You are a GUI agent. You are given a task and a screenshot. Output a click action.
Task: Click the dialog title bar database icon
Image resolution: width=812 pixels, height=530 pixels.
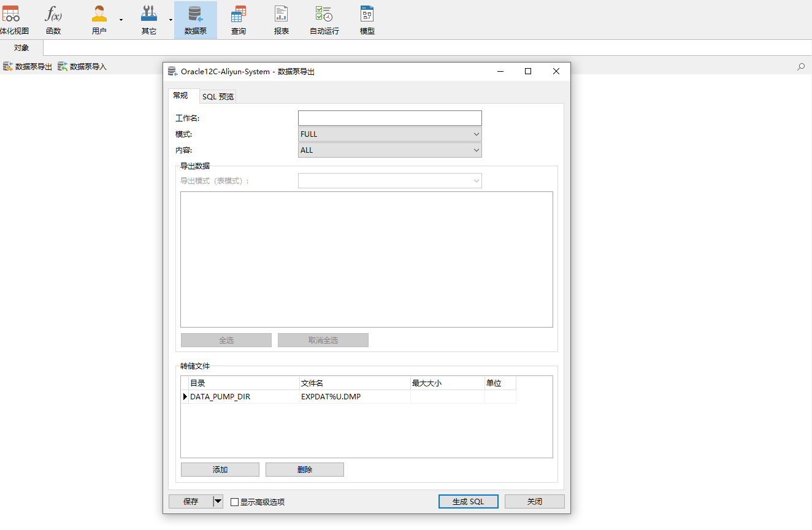click(x=172, y=72)
